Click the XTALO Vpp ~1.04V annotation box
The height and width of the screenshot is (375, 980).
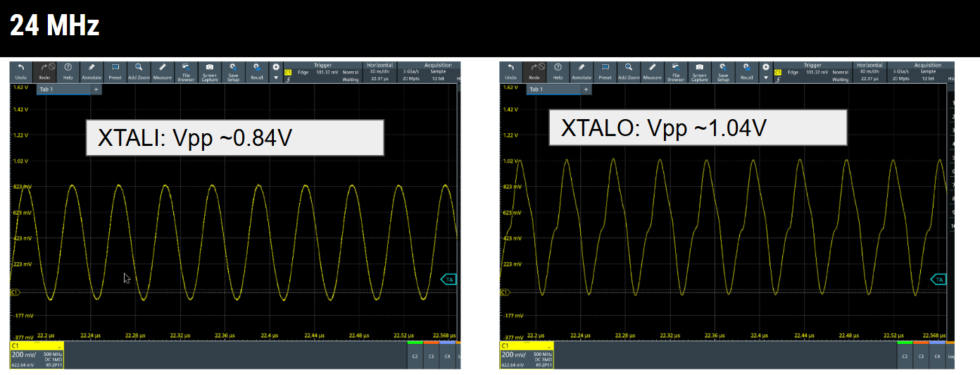(x=698, y=128)
